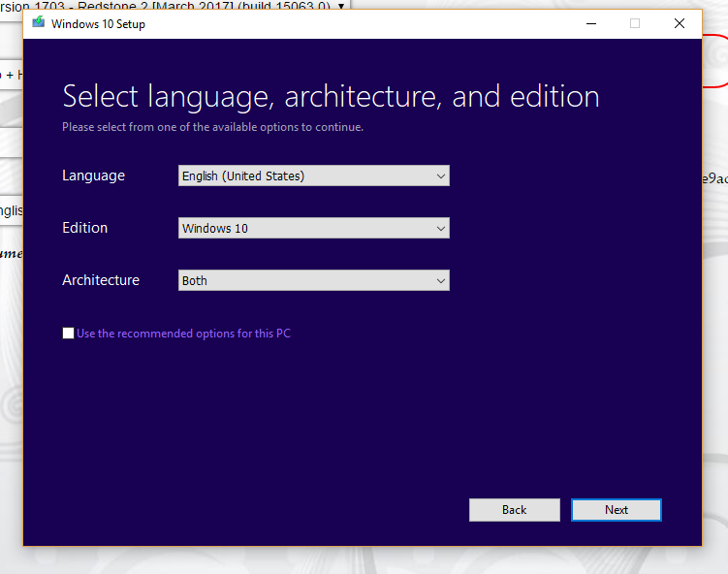Click the version dropdown arrow in the background window
The height and width of the screenshot is (574, 728).
(341, 6)
